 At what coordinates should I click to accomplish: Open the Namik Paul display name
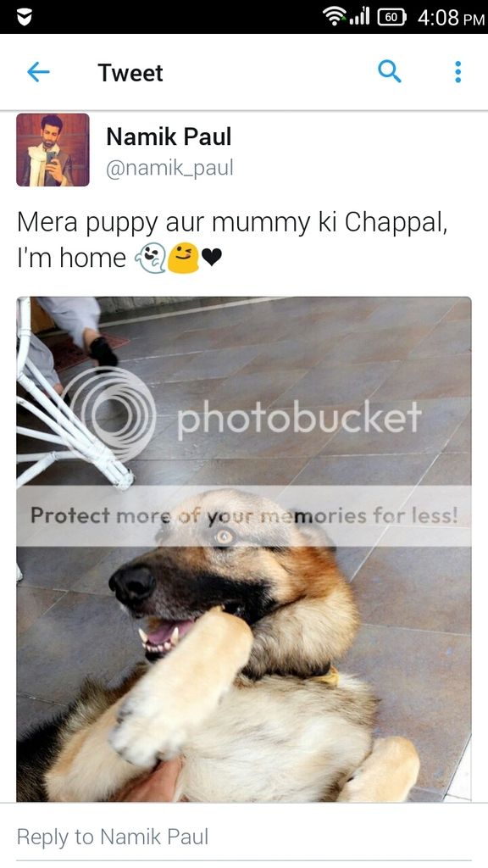pos(169,136)
